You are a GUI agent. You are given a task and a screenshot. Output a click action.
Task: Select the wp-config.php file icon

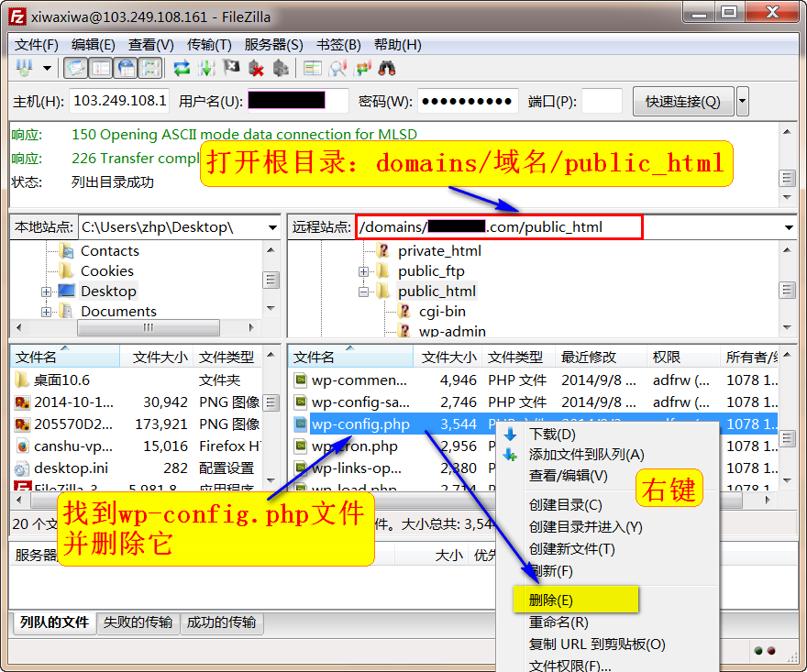300,424
